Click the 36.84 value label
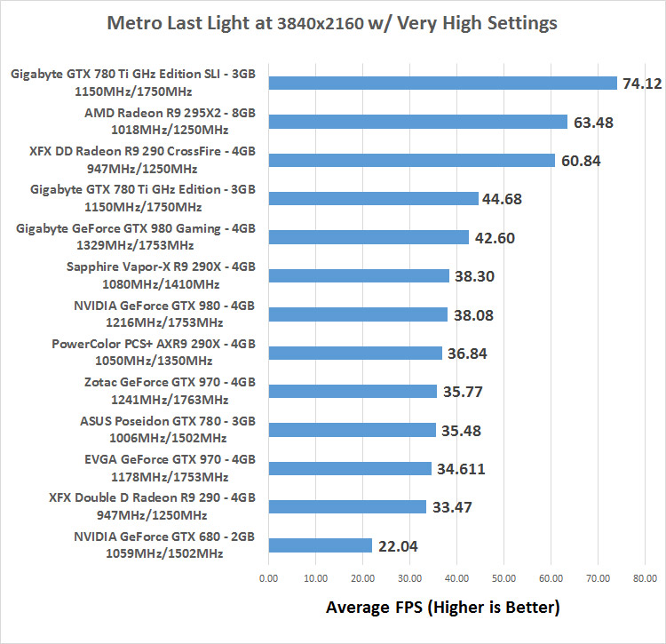Image resolution: width=666 pixels, height=644 pixels. [467, 354]
